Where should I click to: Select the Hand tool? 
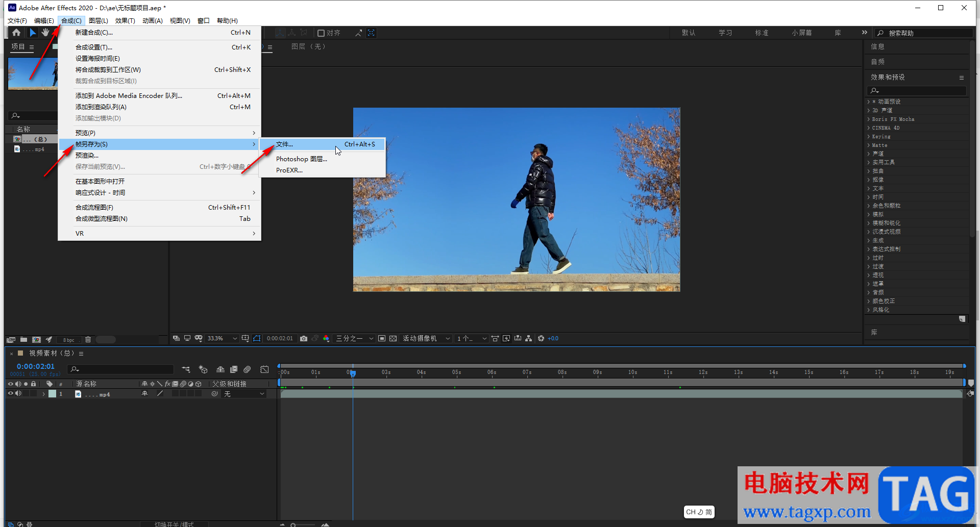pyautogui.click(x=45, y=33)
